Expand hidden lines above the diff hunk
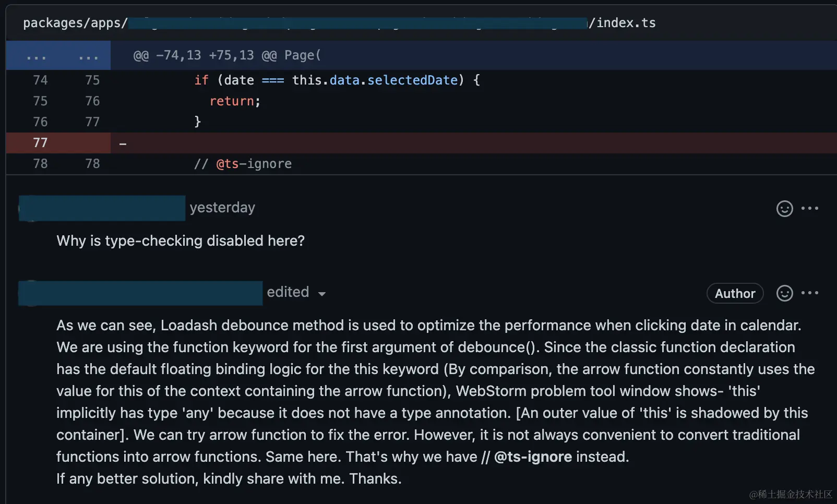Viewport: 837px width, 504px height. click(x=58, y=56)
